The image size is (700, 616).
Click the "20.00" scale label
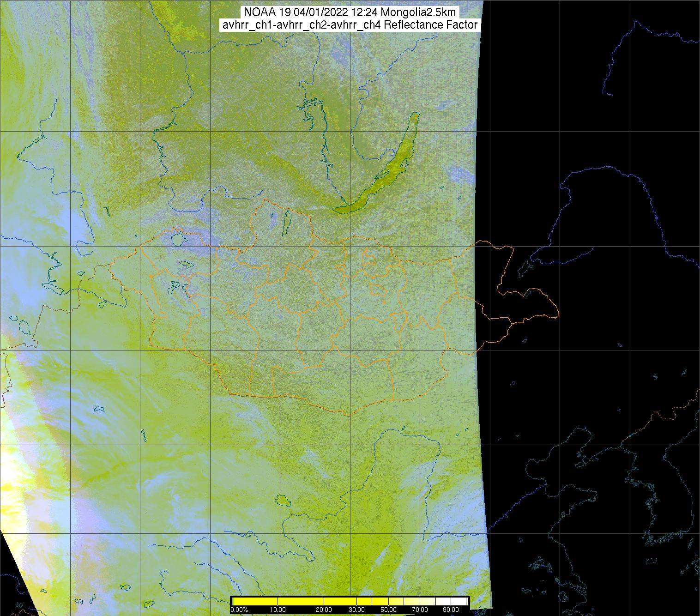325,610
